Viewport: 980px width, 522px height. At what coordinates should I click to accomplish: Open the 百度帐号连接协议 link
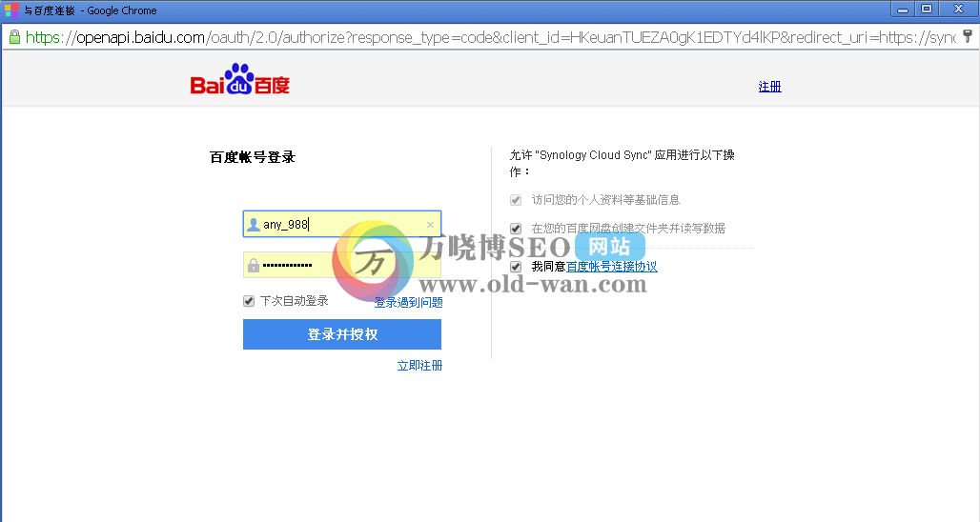coord(612,267)
